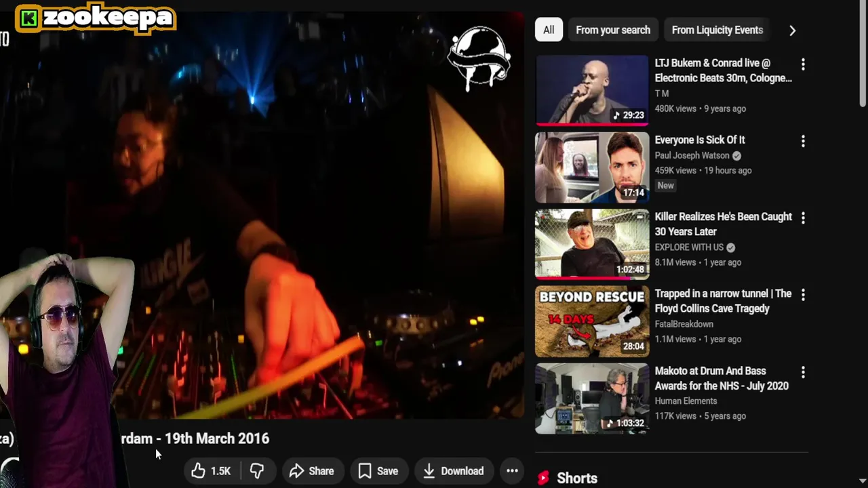Visit the EXPLORE WITH US channel
The width and height of the screenshot is (868, 488).
pyautogui.click(x=689, y=247)
